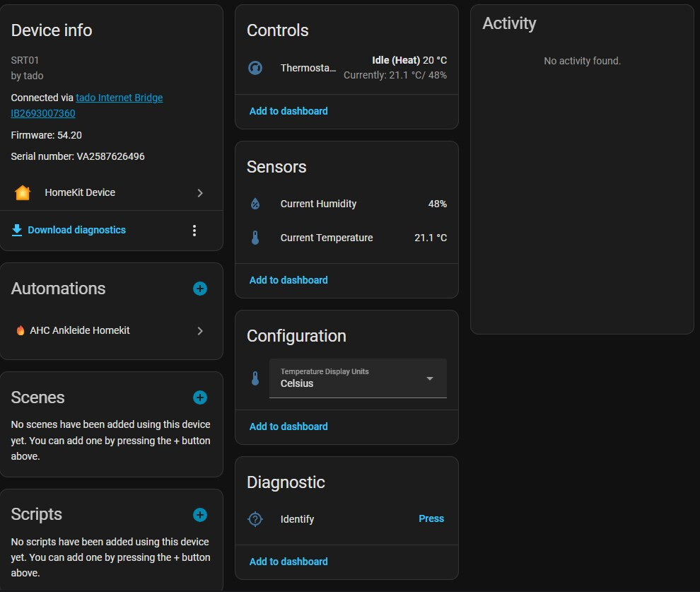
Task: Click the flame icon of AHC Ankleide Homekit
Action: (x=20, y=330)
